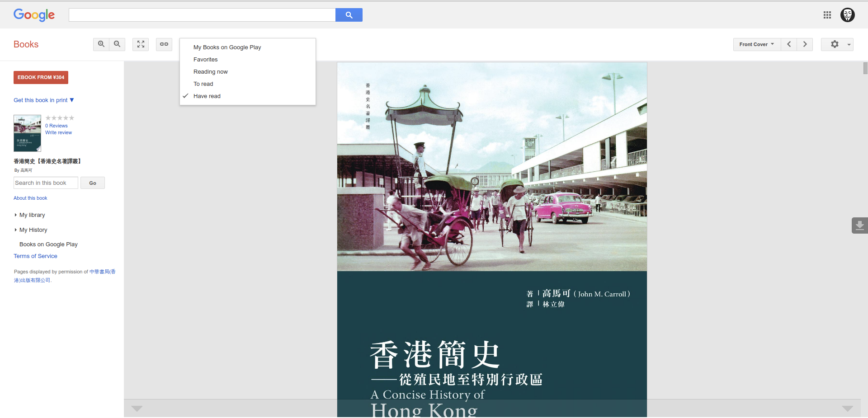Open the Google apps grid
Screen dimensions: 868x418
[x=827, y=15]
